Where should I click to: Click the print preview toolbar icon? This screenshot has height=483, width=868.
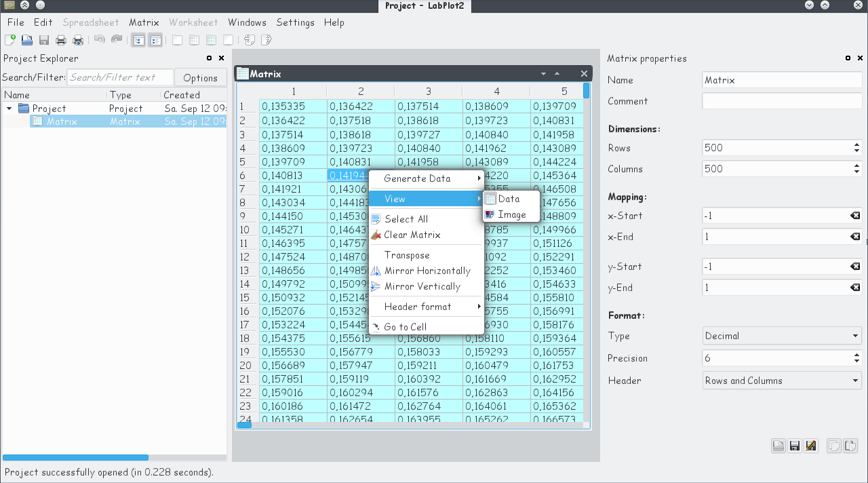pos(78,40)
